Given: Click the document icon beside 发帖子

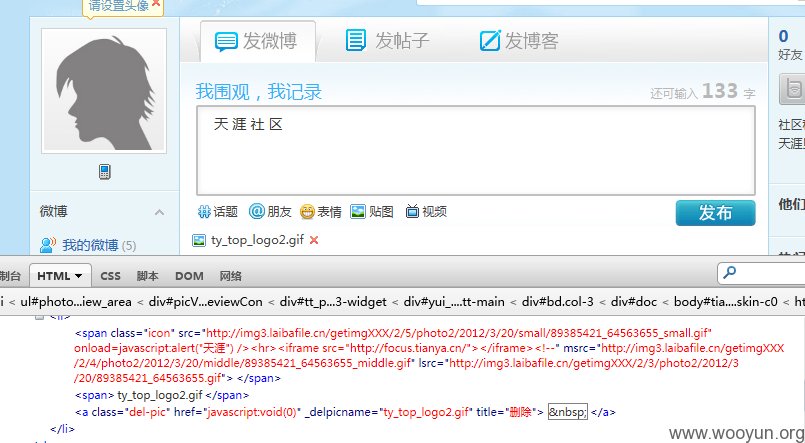Looking at the screenshot, I should coord(356,40).
